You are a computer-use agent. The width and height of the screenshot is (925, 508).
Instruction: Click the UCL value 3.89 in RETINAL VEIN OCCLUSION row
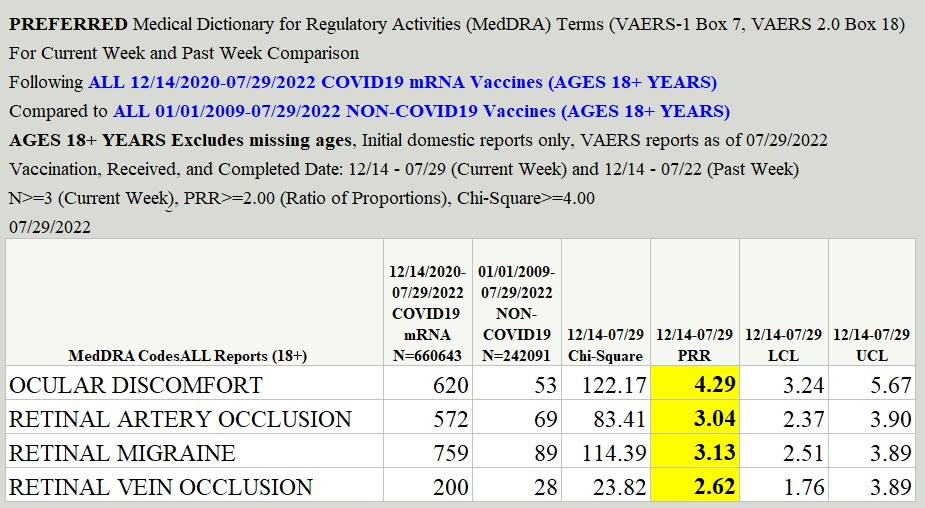[x=872, y=486]
